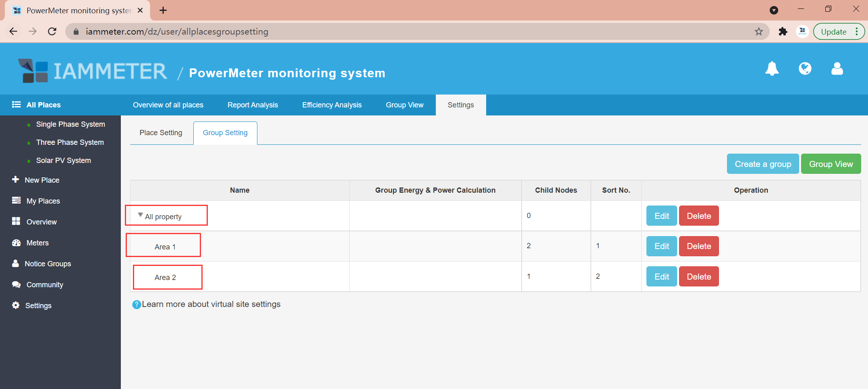The height and width of the screenshot is (389, 868).
Task: Edit the Area 1 group
Action: pyautogui.click(x=661, y=246)
